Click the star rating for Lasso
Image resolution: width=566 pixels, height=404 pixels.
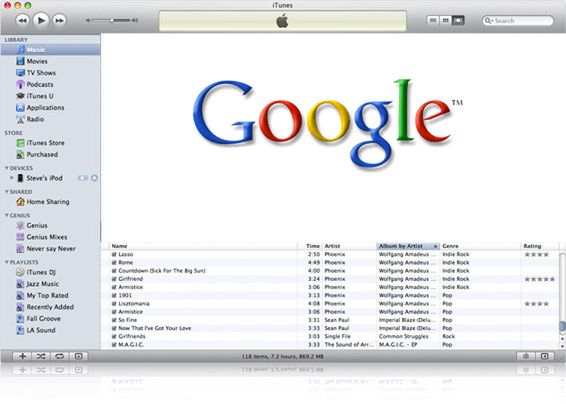[x=537, y=255]
